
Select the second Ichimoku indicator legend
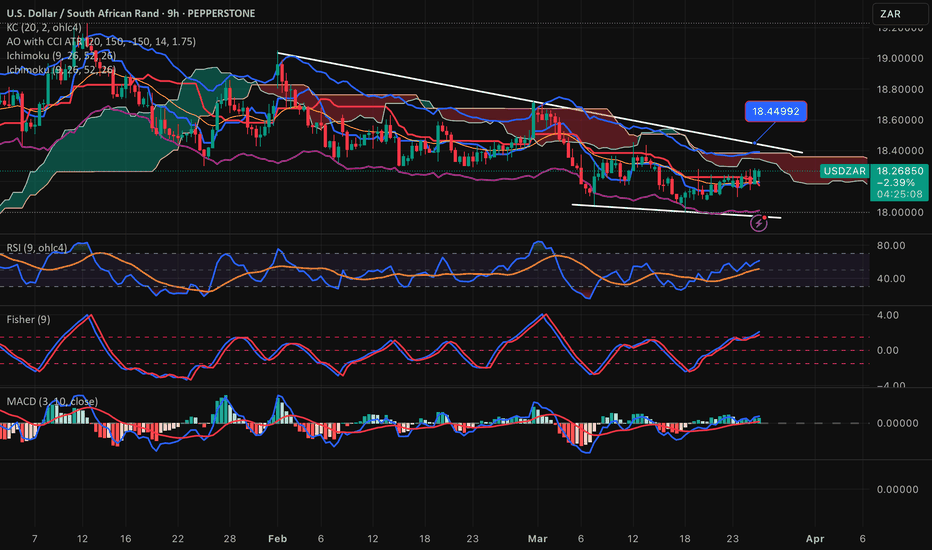61,70
